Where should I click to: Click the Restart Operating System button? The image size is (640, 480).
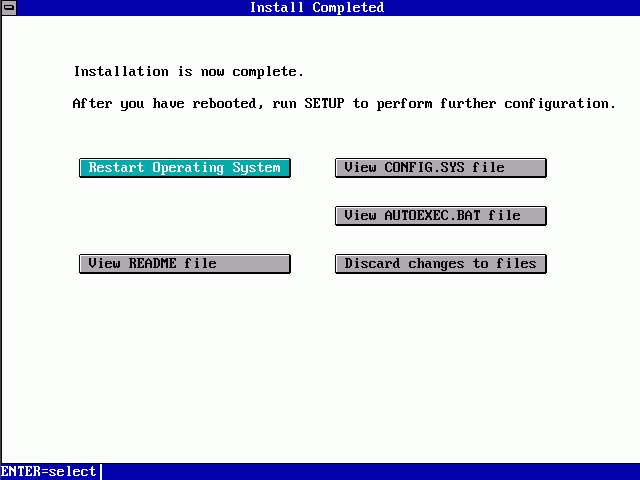tap(184, 168)
